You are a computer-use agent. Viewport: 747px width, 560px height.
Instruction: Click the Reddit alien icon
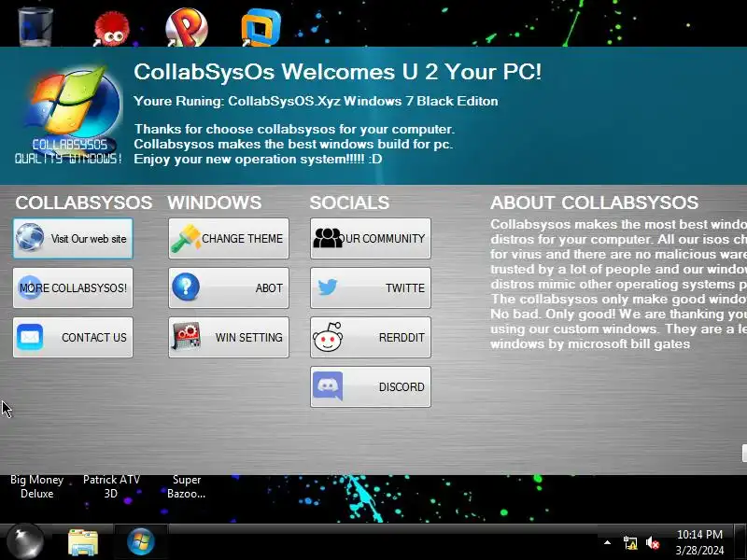coord(328,337)
